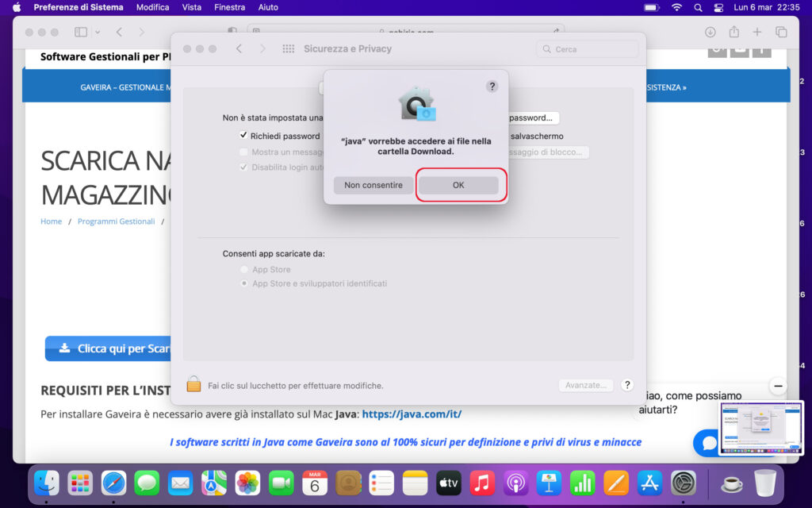Click Safari share icon

click(x=733, y=32)
